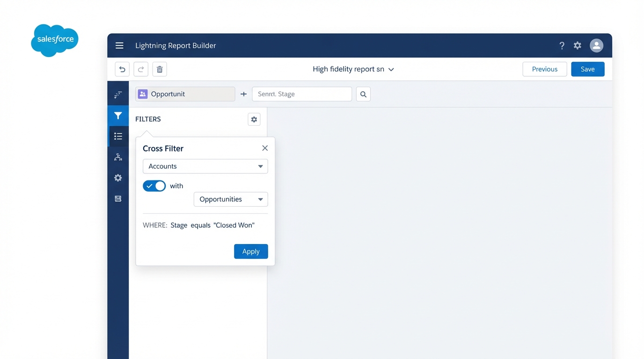644x359 pixels.
Task: Click the redo arrow in the toolbar
Action: [x=141, y=69]
